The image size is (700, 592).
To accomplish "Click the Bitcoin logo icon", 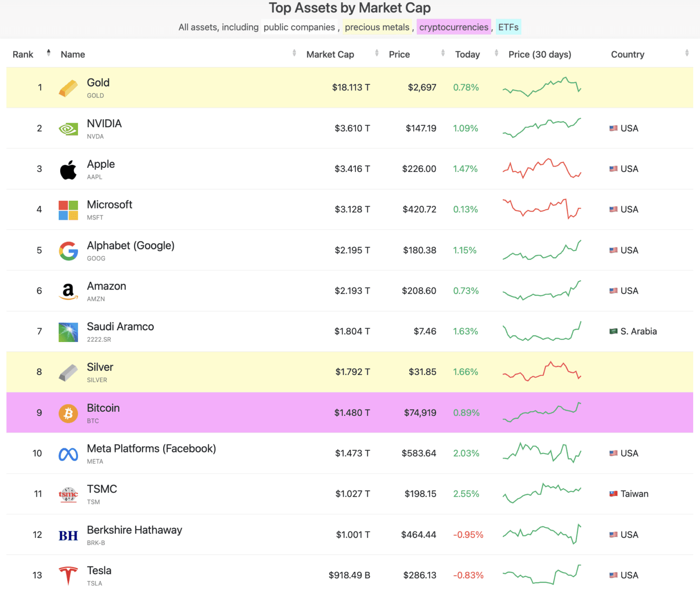I will pos(68,413).
